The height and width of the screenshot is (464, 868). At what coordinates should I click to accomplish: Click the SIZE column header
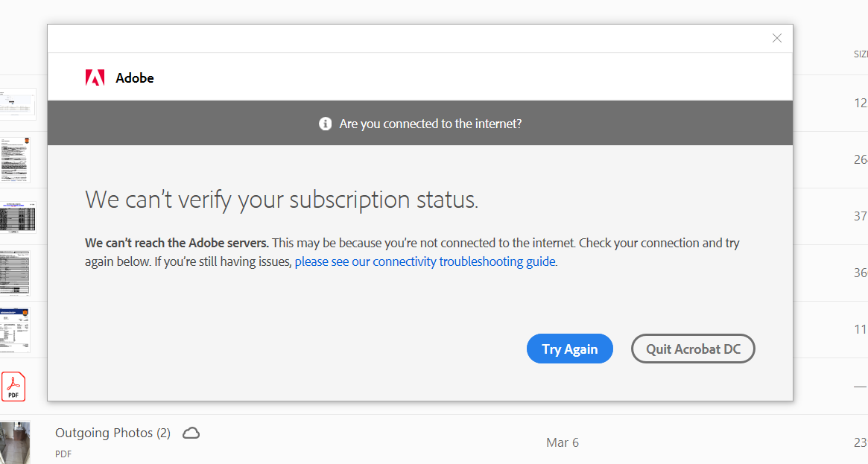pos(860,54)
